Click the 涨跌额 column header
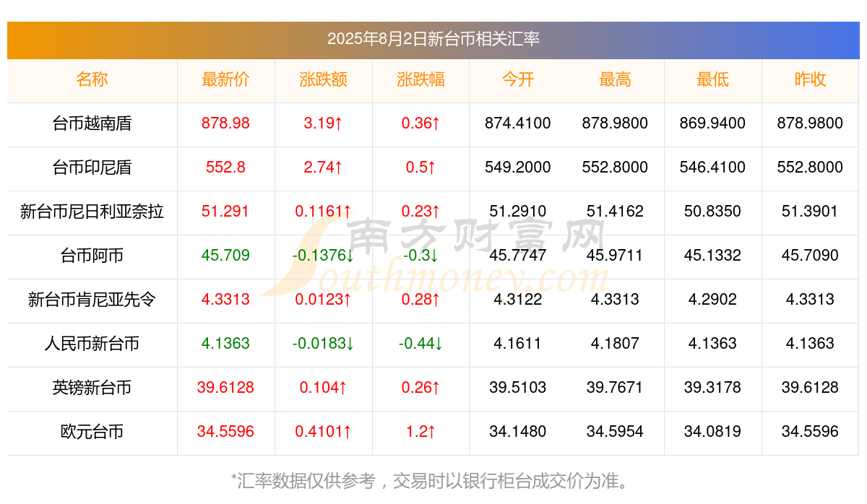The width and height of the screenshot is (867, 504). tap(324, 79)
